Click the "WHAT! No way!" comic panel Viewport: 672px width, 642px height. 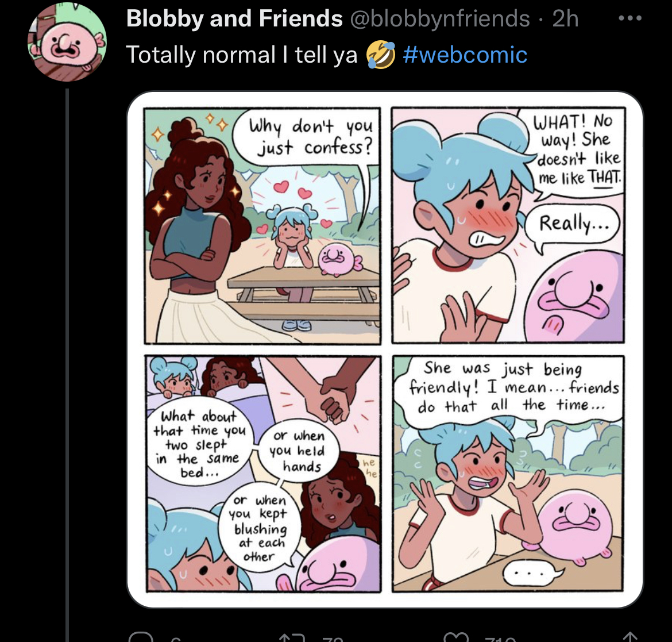(x=508, y=225)
